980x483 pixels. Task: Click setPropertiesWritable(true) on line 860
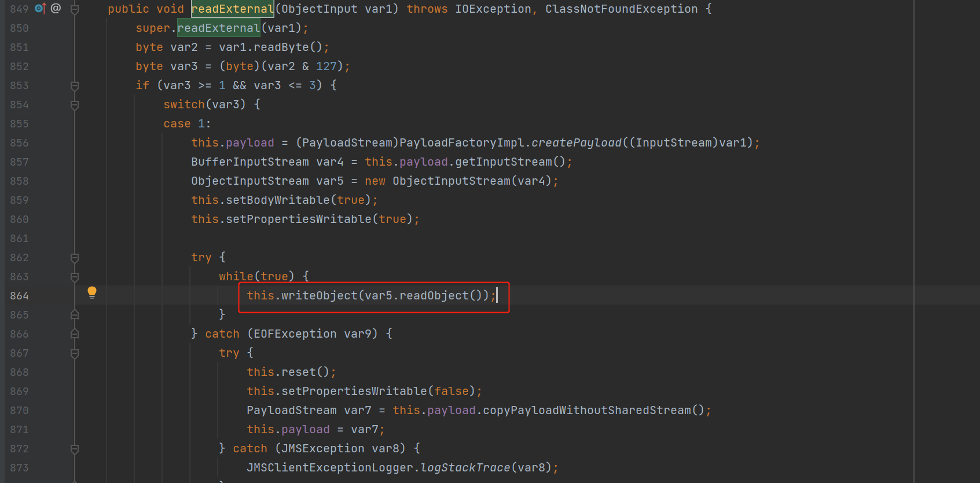(x=319, y=219)
